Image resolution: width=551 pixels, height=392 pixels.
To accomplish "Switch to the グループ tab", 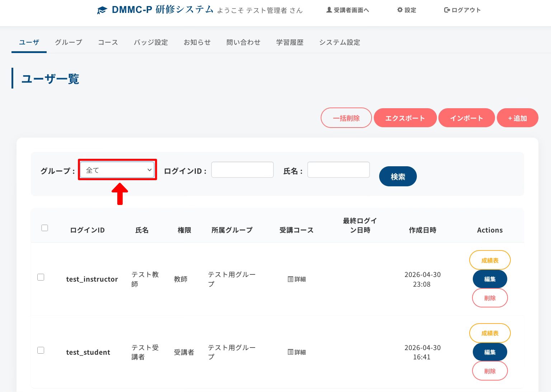I will coord(69,42).
